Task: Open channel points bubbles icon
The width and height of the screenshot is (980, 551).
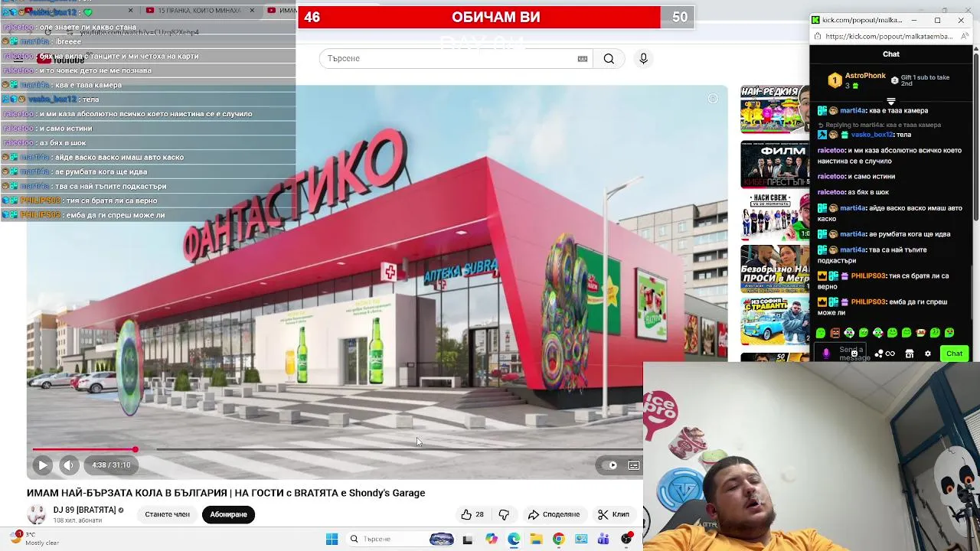Action: pyautogui.click(x=879, y=354)
